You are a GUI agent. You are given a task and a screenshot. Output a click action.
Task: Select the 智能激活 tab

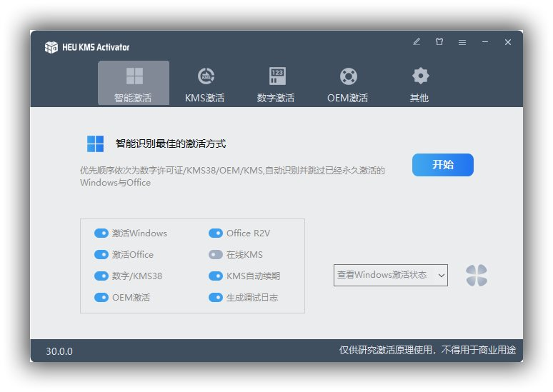click(x=134, y=84)
